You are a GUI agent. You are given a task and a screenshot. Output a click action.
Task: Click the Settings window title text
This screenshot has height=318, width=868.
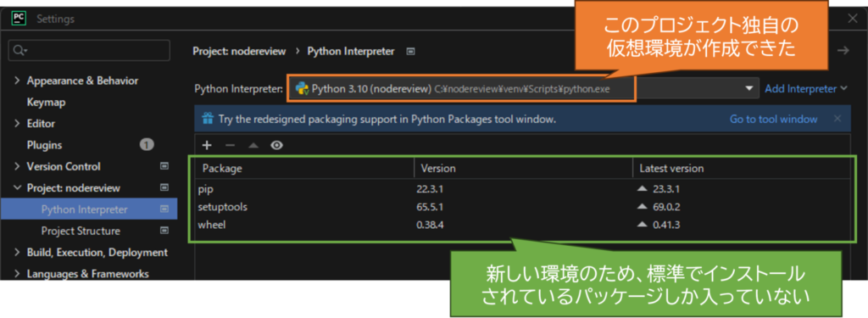tap(55, 19)
